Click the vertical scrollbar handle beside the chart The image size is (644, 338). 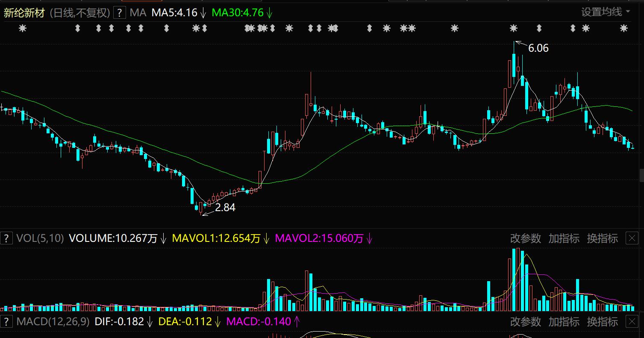[641, 176]
